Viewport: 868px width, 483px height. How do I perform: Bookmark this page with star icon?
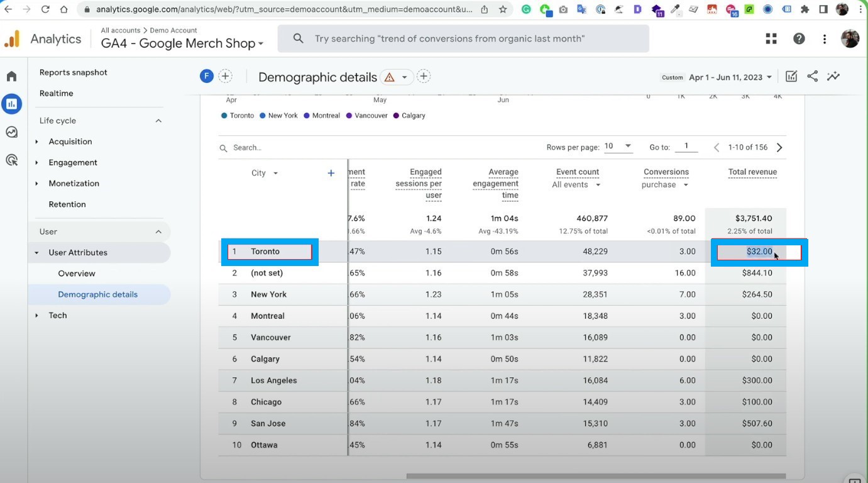pyautogui.click(x=503, y=9)
